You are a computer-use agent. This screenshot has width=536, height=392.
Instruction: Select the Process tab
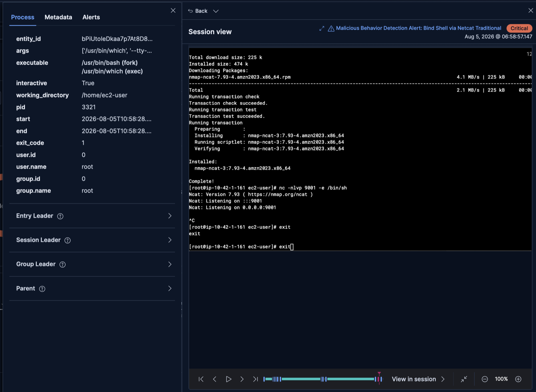tap(22, 17)
